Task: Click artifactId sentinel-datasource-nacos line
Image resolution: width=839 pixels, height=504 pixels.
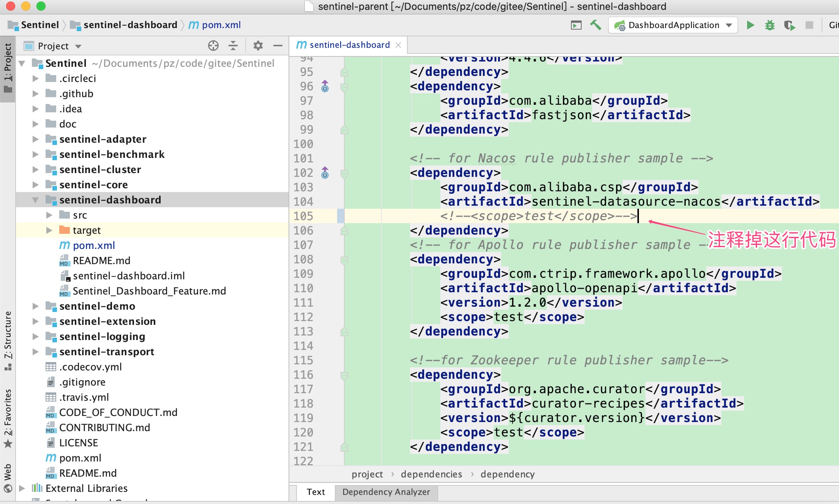Action: pyautogui.click(x=630, y=202)
